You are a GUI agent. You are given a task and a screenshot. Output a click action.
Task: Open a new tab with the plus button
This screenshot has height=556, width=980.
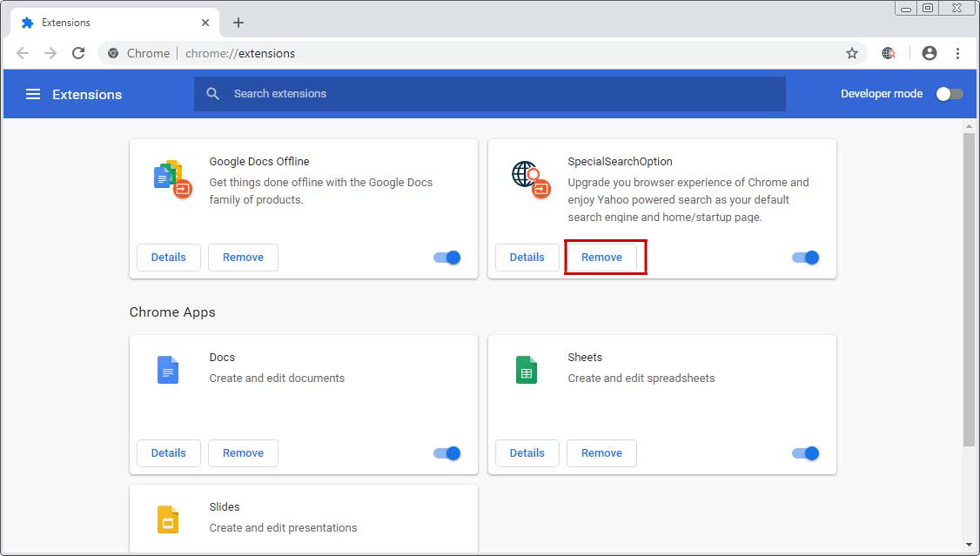(238, 23)
